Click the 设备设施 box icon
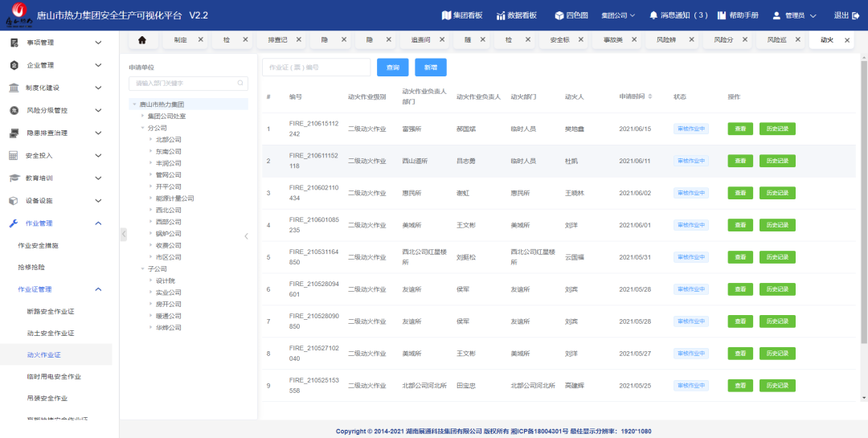Screen dimensions: 868x438 (x=14, y=201)
